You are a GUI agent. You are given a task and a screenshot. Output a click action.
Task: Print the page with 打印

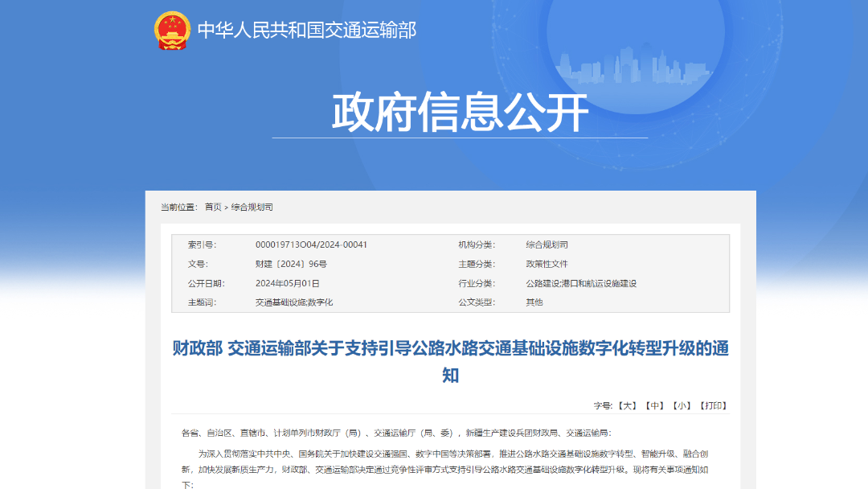[713, 406]
